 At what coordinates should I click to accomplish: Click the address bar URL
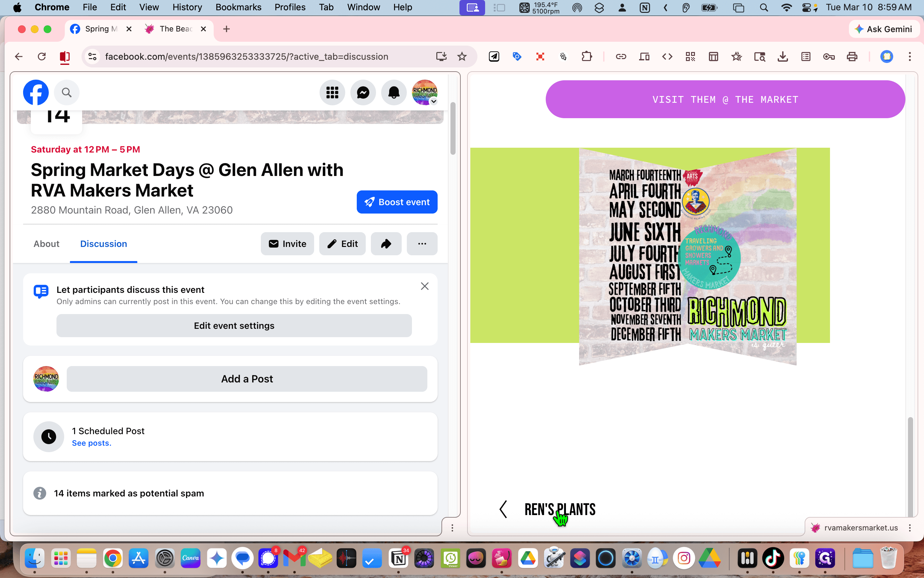pos(247,57)
